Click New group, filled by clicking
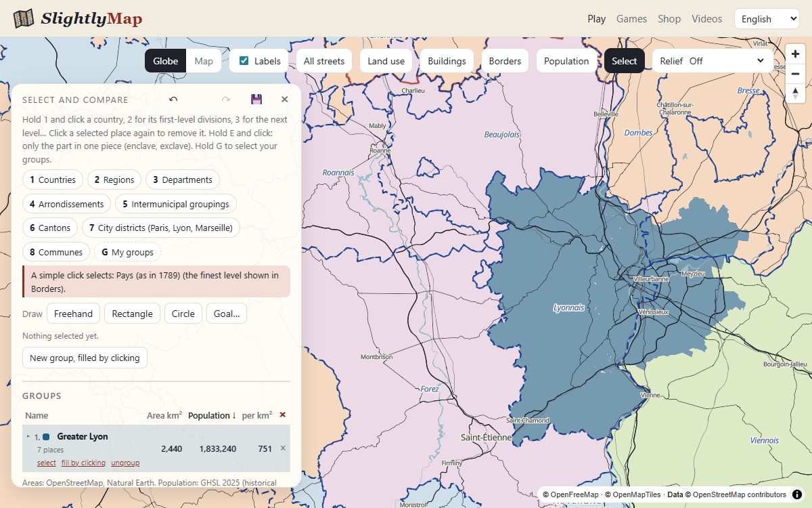Screen dimensions: 812x508 click(x=85, y=358)
